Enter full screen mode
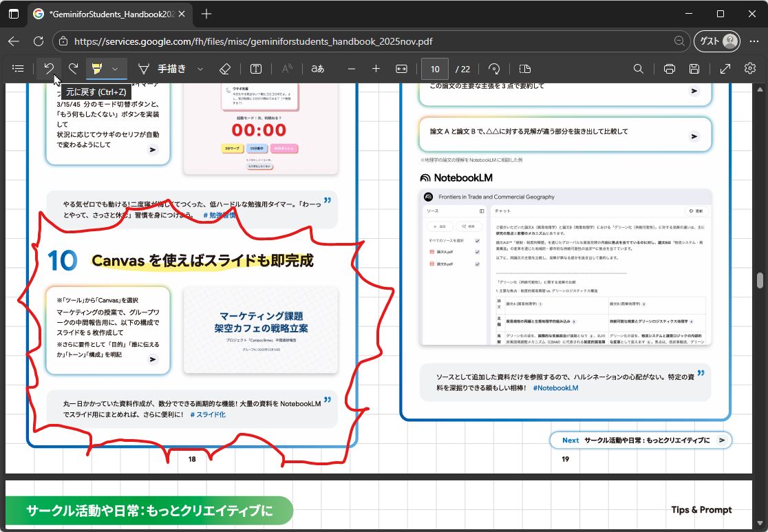 724,68
